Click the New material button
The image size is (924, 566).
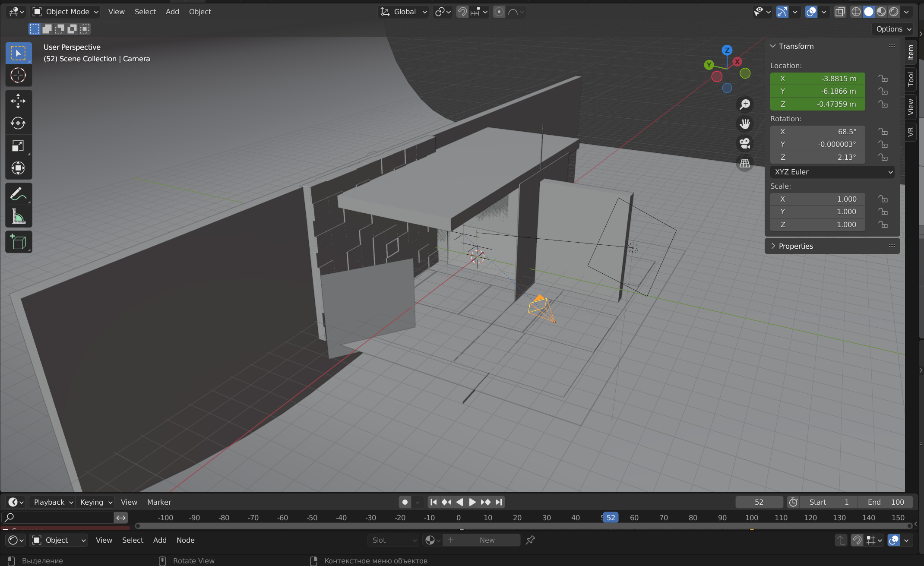point(487,540)
